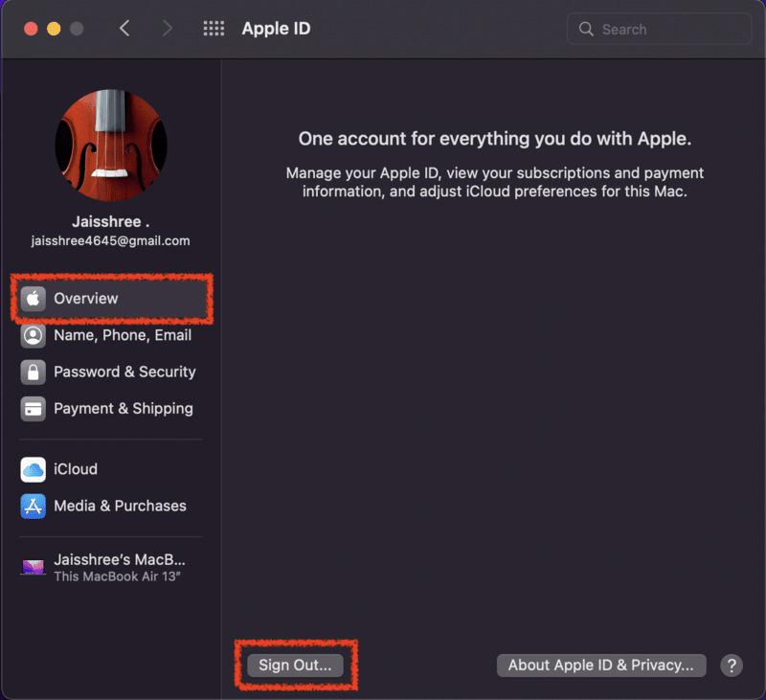Click the card icon for Payment & Shipping
The image size is (766, 700).
point(34,409)
